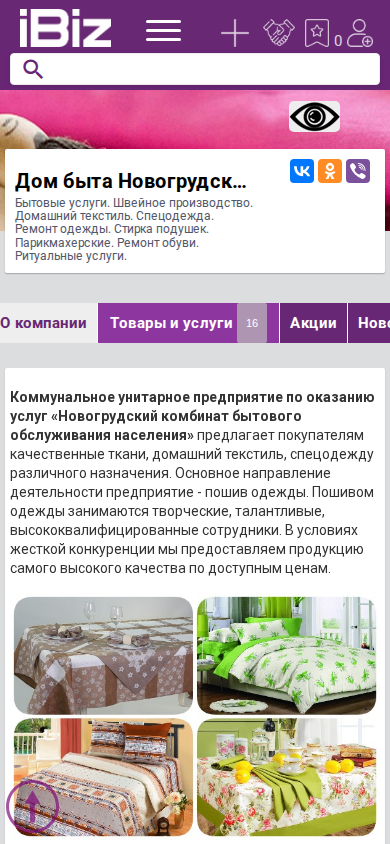Image resolution: width=390 pixels, height=844 pixels.
Task: Click the magnifying glass search icon
Action: [33, 69]
